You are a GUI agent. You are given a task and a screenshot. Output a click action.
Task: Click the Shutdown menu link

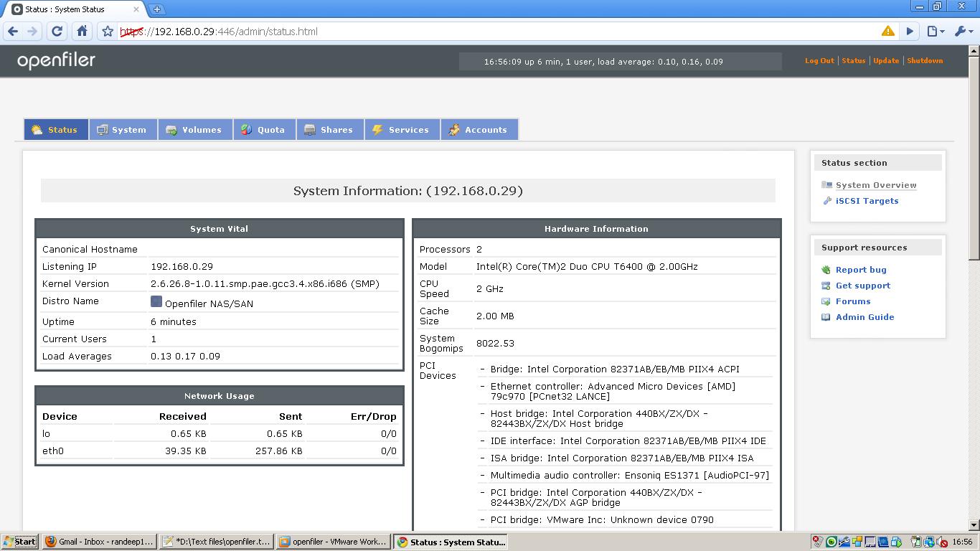925,61
